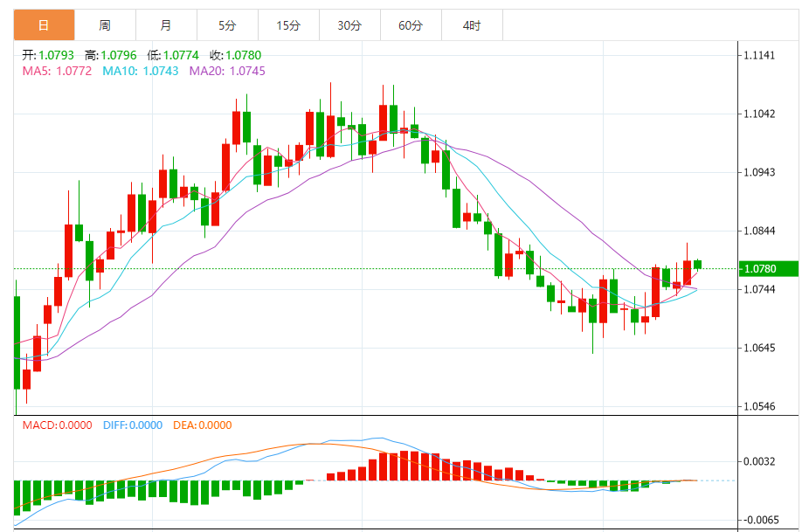The image size is (809, 532).
Task: Click the 1.0546 price axis label
Action: pyautogui.click(x=759, y=406)
